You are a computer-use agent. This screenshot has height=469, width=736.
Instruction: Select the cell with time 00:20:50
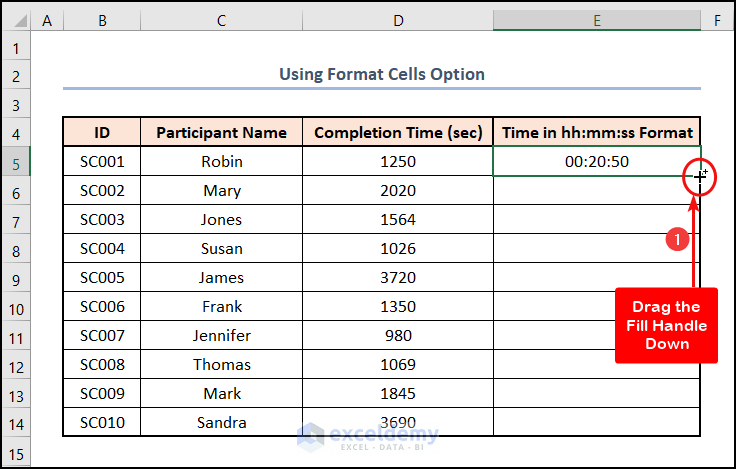[x=596, y=161]
